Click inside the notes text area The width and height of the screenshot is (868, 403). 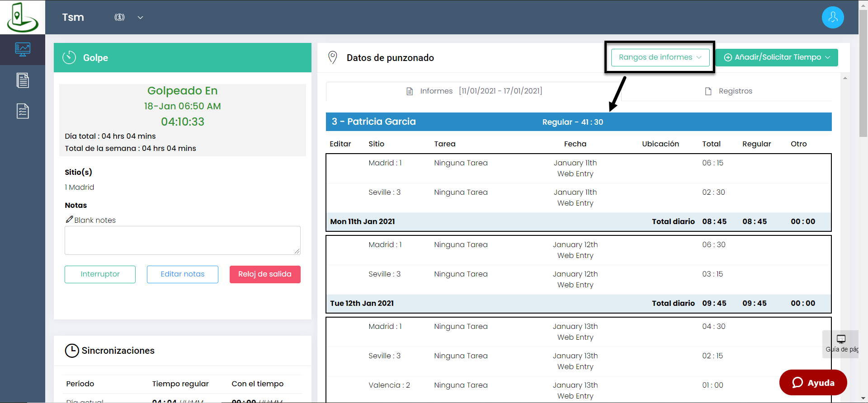(x=183, y=240)
